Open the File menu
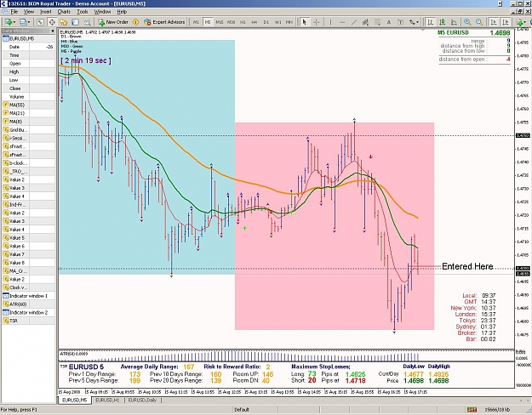Viewport: 532px width, 415px height. coord(14,12)
